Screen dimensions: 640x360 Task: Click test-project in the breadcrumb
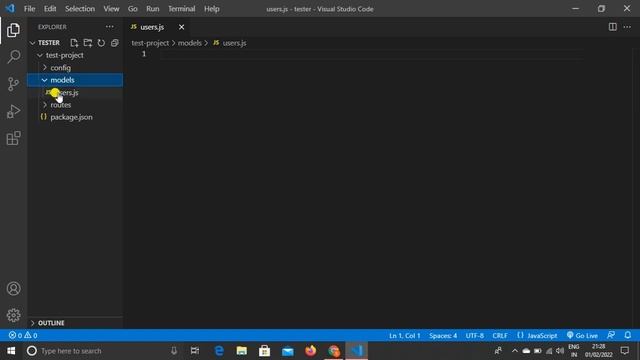click(150, 43)
